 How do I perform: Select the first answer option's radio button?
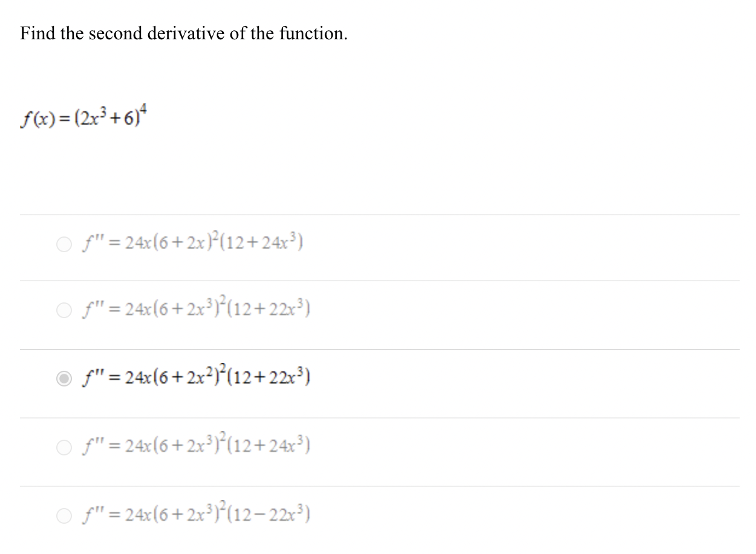point(63,244)
